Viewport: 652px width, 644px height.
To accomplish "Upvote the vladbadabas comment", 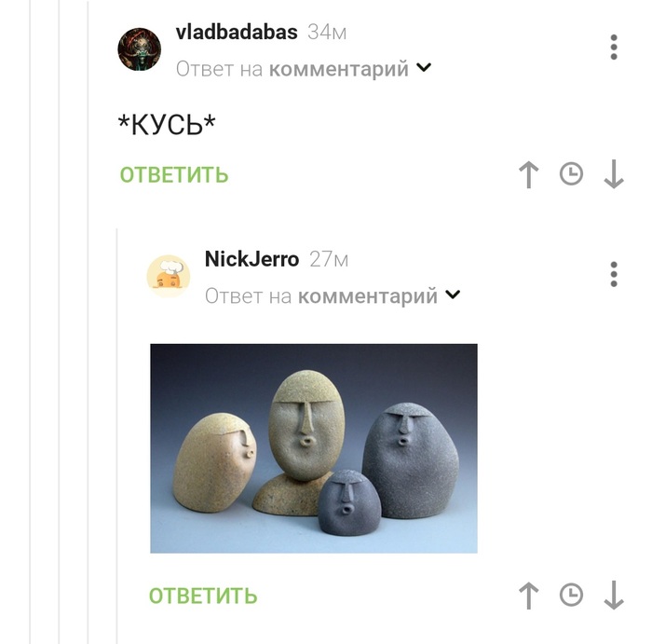I will (x=528, y=174).
